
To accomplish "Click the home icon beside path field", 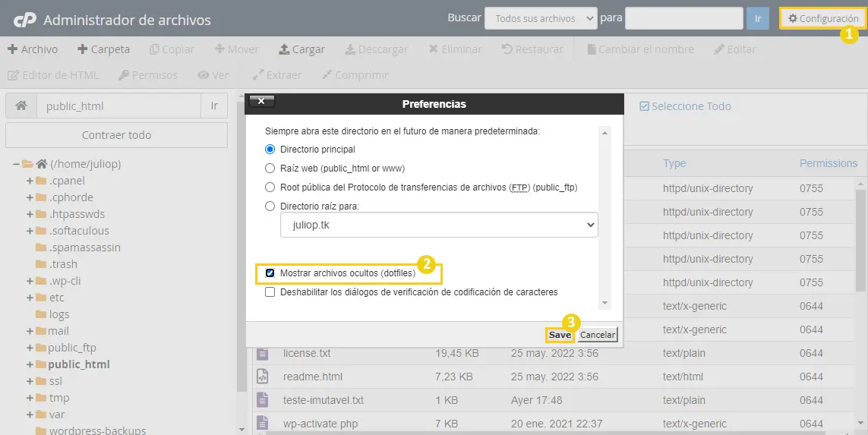I will click(21, 106).
